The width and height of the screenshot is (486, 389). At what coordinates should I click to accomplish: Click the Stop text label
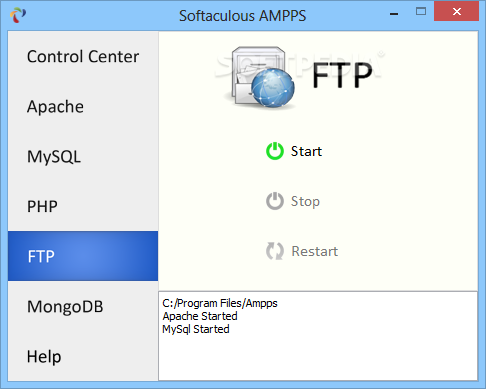(x=305, y=201)
